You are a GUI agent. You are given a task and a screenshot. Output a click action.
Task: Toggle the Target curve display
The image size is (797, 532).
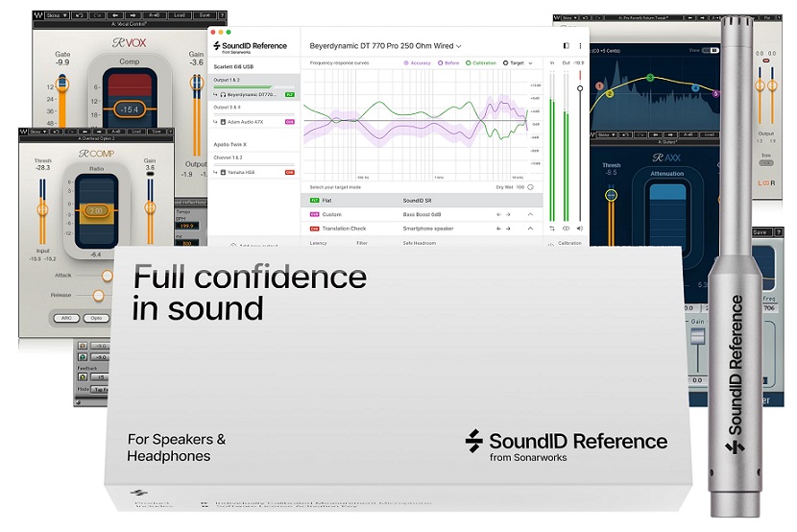514,63
